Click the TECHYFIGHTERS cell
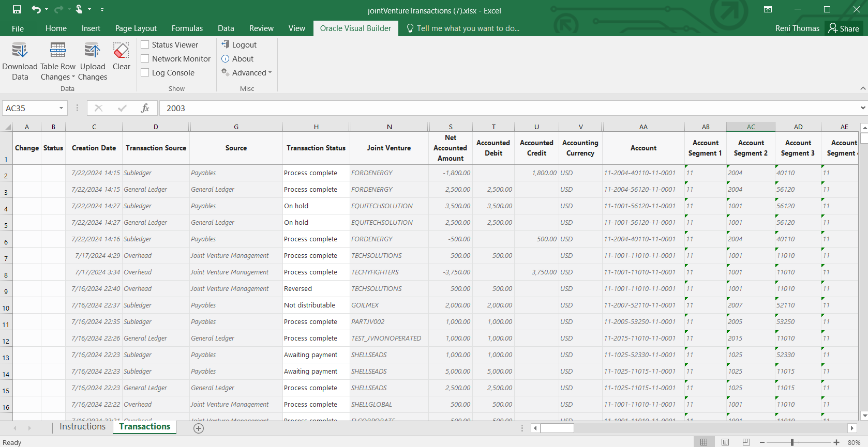 pyautogui.click(x=389, y=272)
